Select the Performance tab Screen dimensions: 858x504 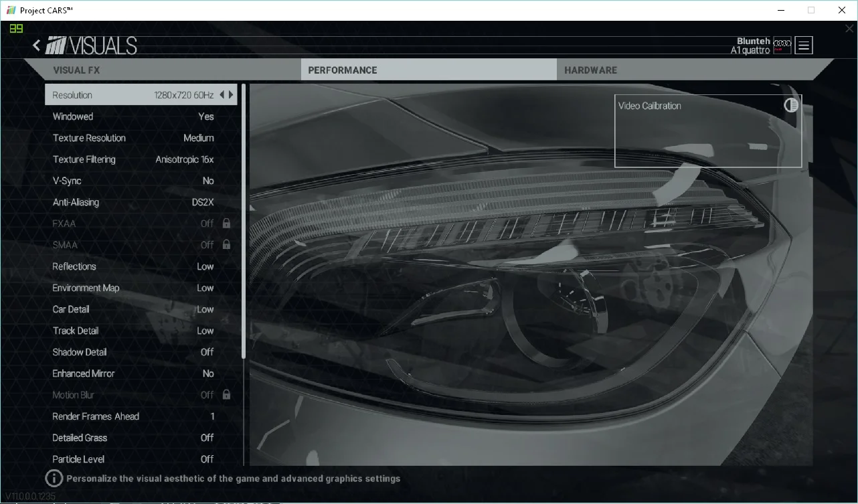pos(428,70)
